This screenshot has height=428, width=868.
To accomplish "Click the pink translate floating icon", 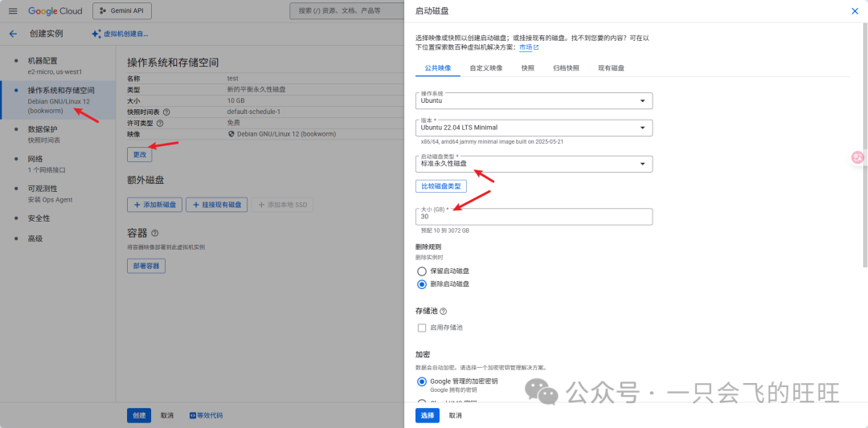I will pos(858,157).
